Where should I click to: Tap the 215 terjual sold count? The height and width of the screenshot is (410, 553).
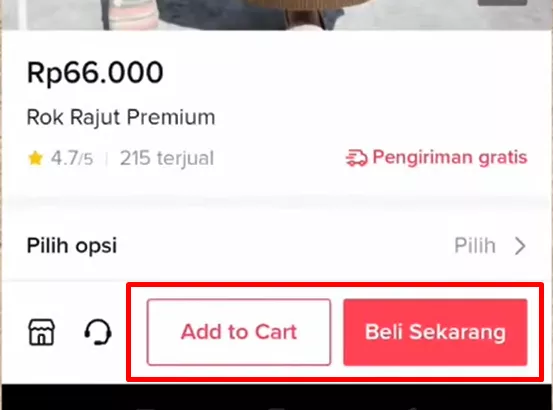(167, 158)
